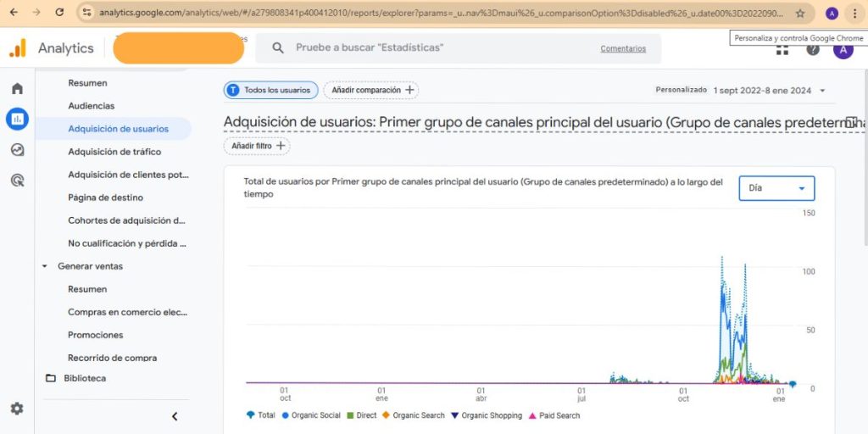The width and height of the screenshot is (868, 434).
Task: Open the Home icon in left rail
Action: [17, 89]
